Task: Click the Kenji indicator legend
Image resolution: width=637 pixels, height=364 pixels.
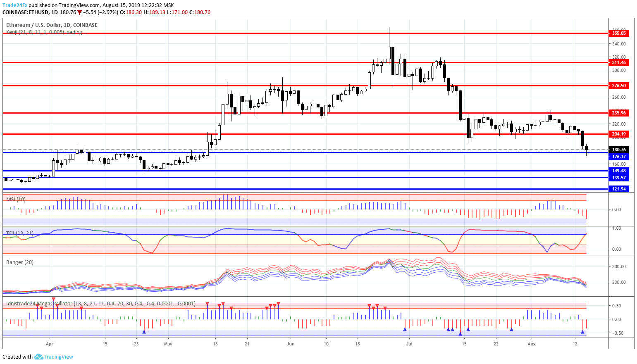Action: coord(44,32)
